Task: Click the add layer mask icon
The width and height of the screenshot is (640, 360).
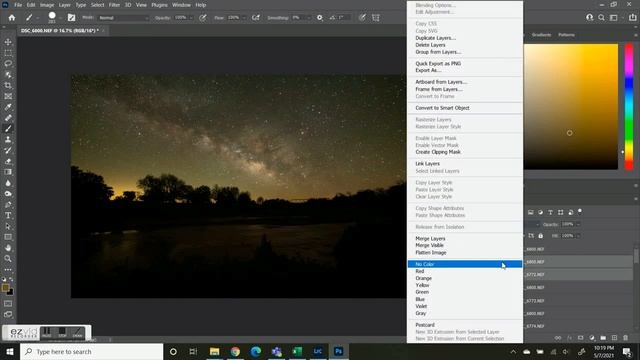Action: (580, 338)
